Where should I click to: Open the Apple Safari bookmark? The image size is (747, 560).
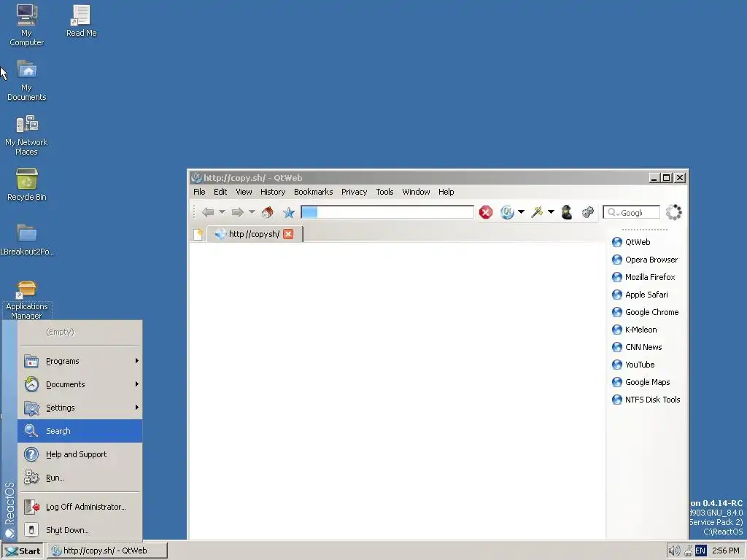pos(640,295)
